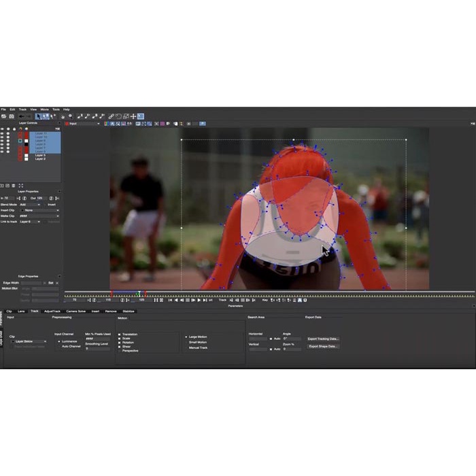Open the Movie menu
The width and height of the screenshot is (476, 476).
point(44,109)
